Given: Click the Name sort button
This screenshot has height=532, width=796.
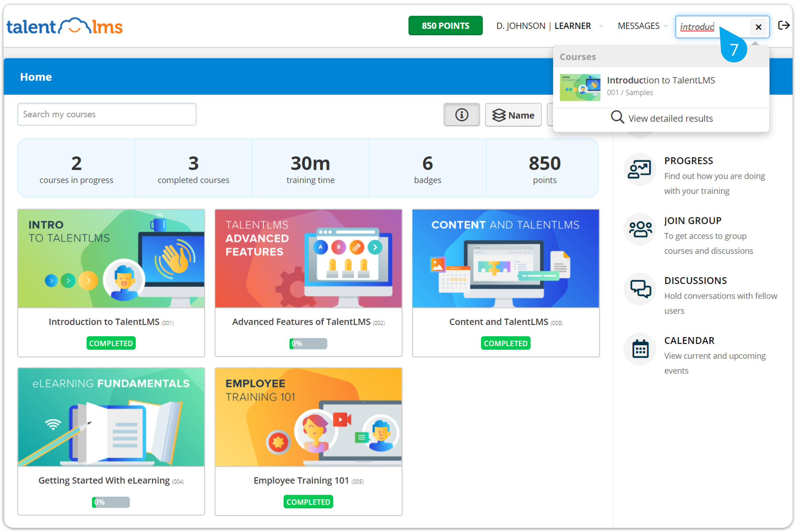Looking at the screenshot, I should pos(513,115).
